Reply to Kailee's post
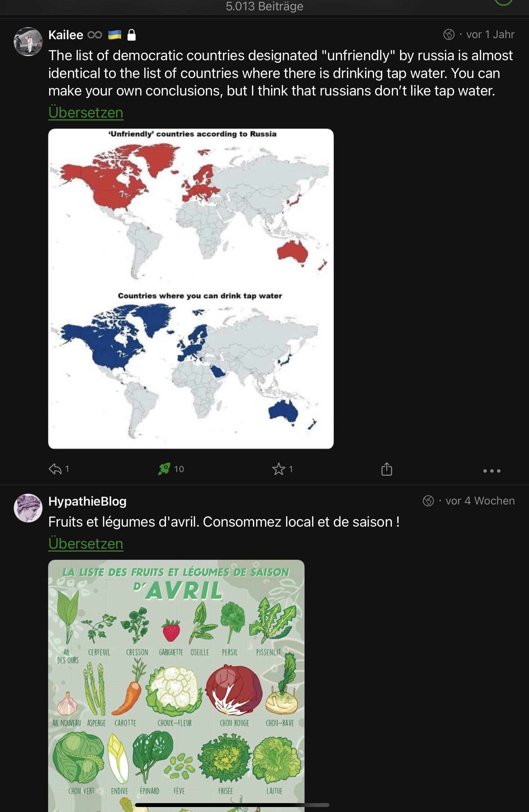This screenshot has height=812, width=529. (x=55, y=469)
